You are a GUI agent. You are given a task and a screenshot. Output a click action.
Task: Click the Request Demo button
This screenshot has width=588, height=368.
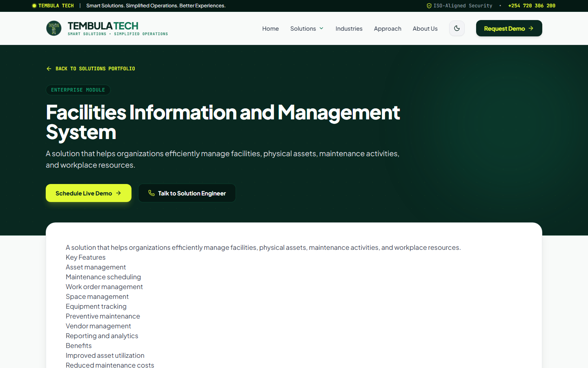pyautogui.click(x=509, y=28)
